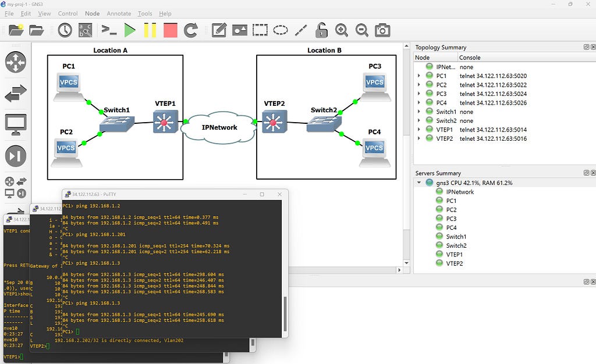Select the draw rectangle tool
The height and width of the screenshot is (364, 596).
260,30
